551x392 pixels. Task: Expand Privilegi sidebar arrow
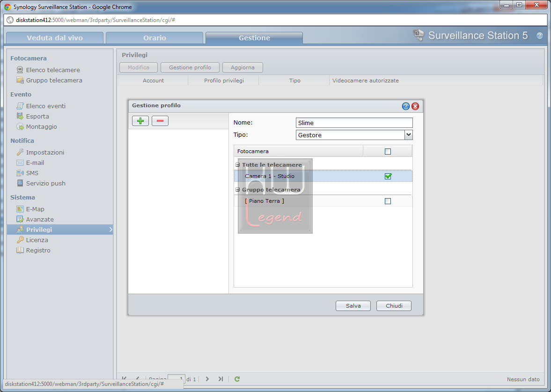(x=110, y=229)
